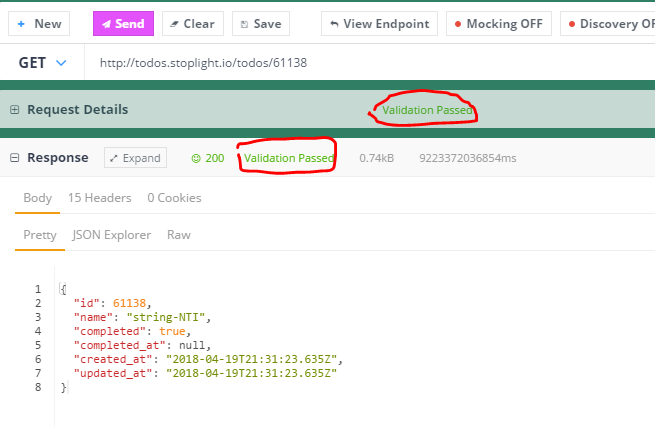655x427 pixels.
Task: Expand the response panel
Action: click(135, 158)
